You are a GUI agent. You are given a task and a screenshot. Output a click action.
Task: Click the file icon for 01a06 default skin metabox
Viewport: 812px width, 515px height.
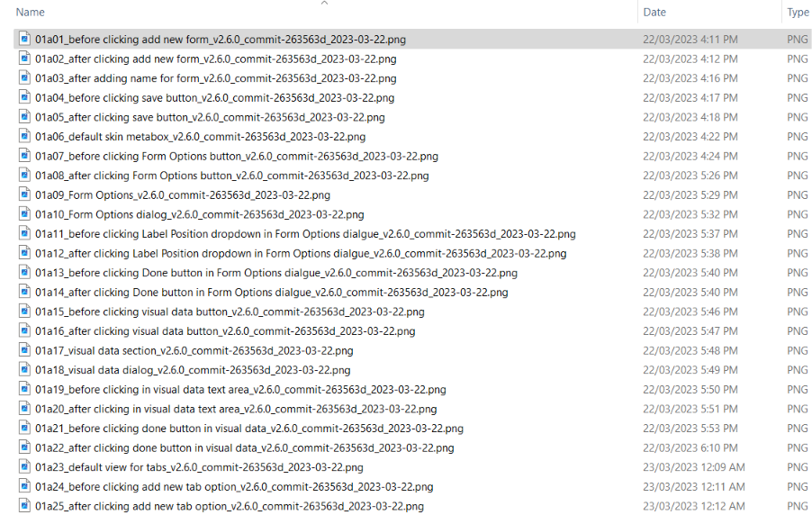(25, 137)
